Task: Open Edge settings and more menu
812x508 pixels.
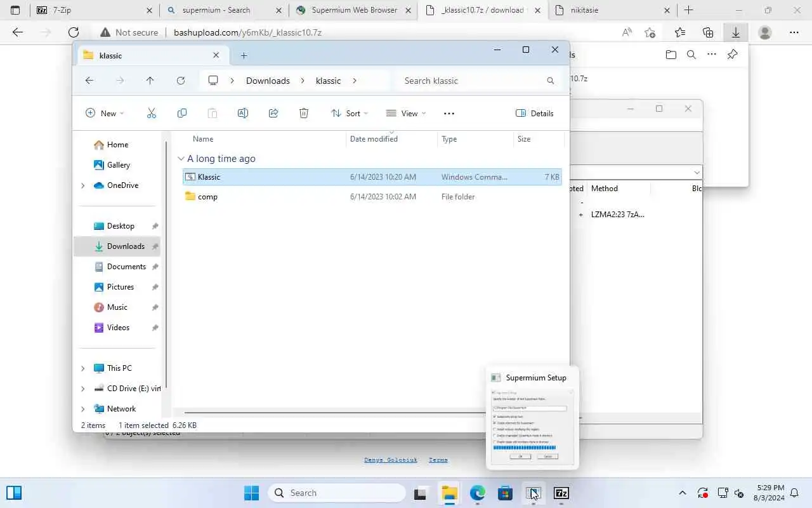Action: [x=794, y=32]
